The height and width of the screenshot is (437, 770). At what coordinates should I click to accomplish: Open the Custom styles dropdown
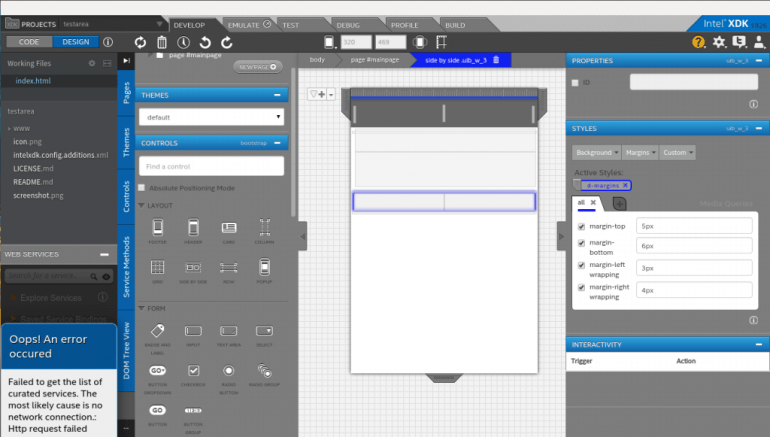(x=678, y=153)
